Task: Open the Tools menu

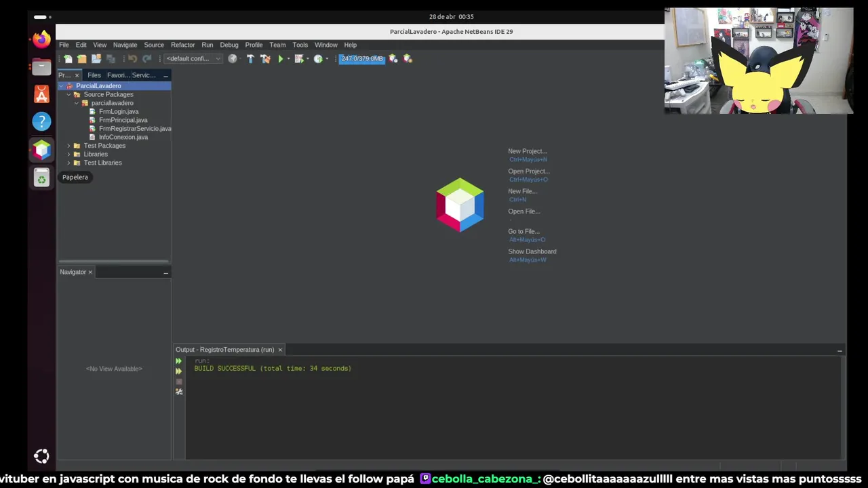Action: (300, 45)
